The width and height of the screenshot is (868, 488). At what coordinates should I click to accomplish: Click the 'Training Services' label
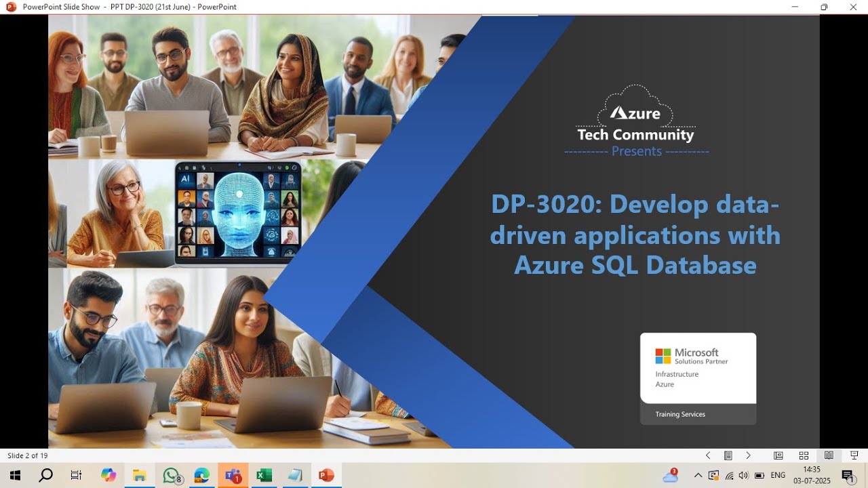[680, 414]
